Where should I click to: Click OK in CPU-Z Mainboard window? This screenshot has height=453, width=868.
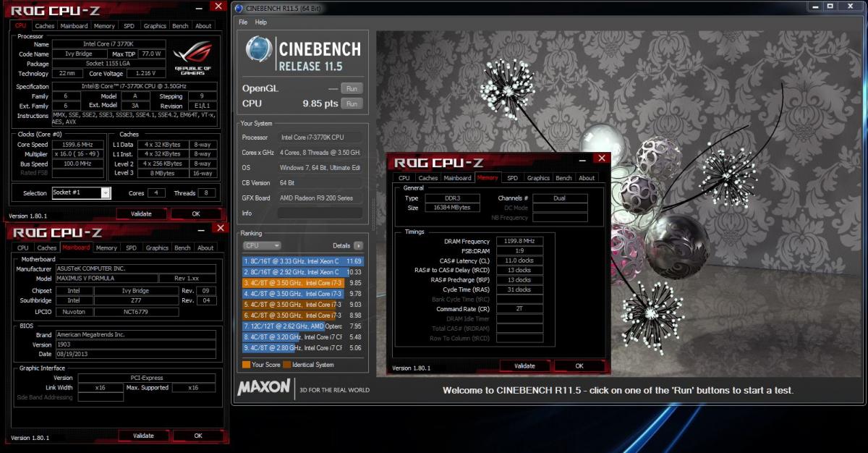tap(198, 436)
